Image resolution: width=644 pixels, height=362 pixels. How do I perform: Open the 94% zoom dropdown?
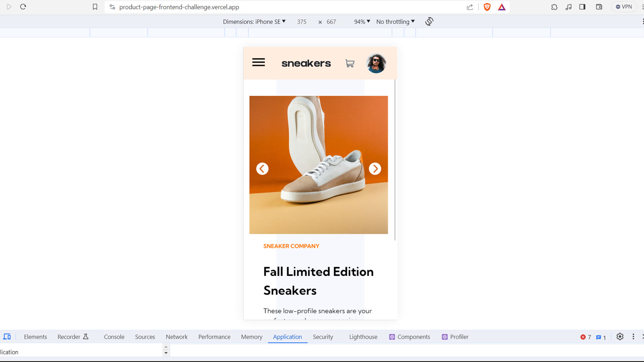coord(362,21)
